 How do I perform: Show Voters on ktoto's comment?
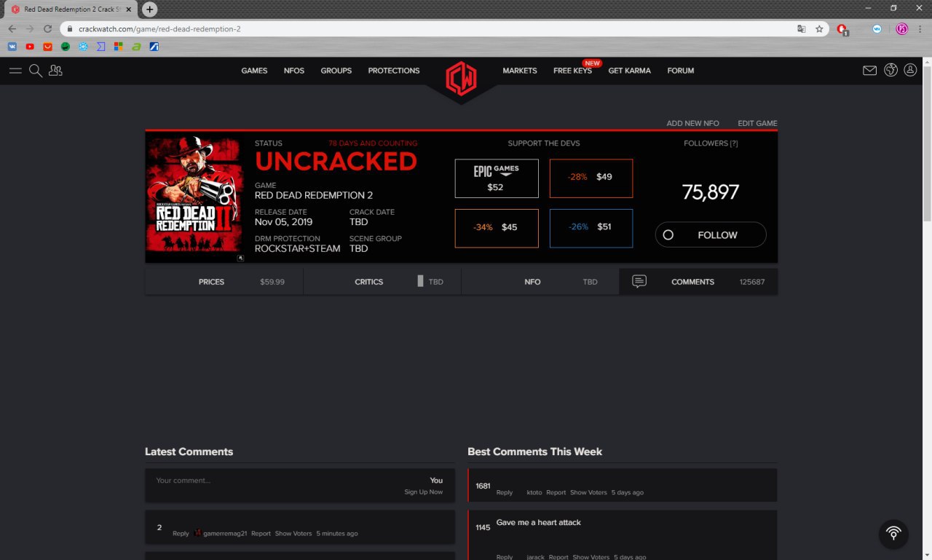(588, 493)
